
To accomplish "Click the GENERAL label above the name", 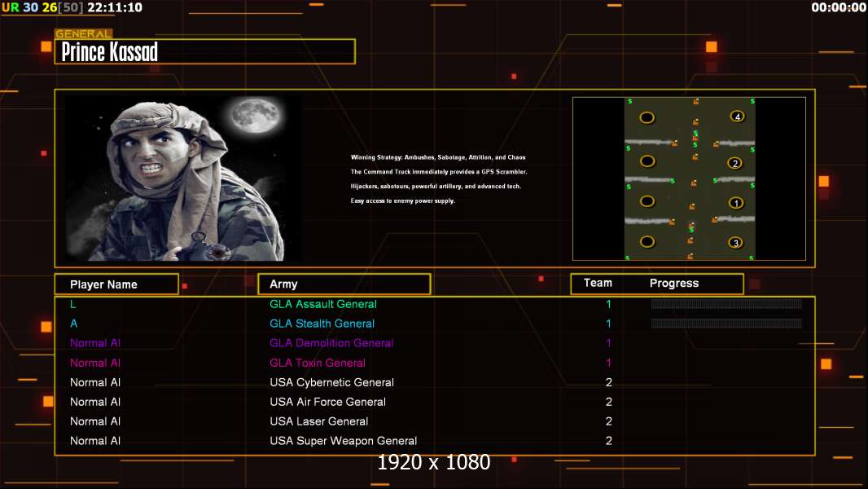I will click(x=83, y=33).
